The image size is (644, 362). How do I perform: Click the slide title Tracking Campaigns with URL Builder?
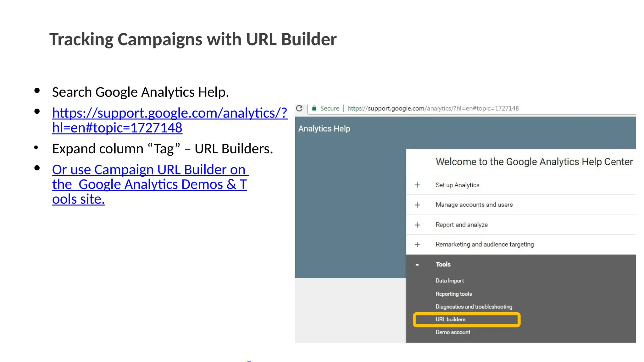[193, 39]
